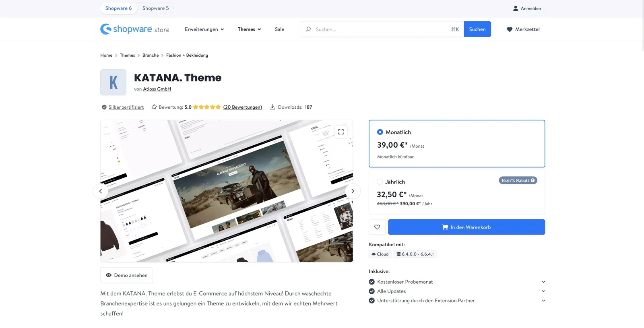Focus the Suchen... search field
The width and height of the screenshot is (644, 328).
[382, 29]
